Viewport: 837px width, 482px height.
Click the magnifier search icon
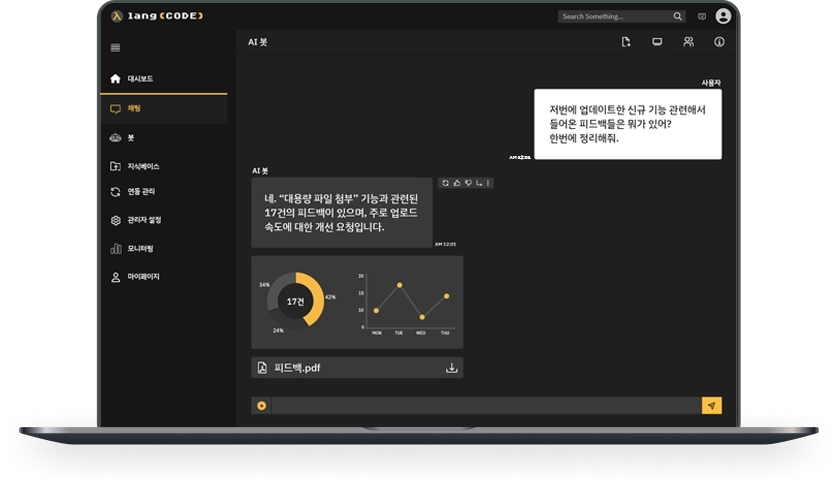(x=677, y=17)
